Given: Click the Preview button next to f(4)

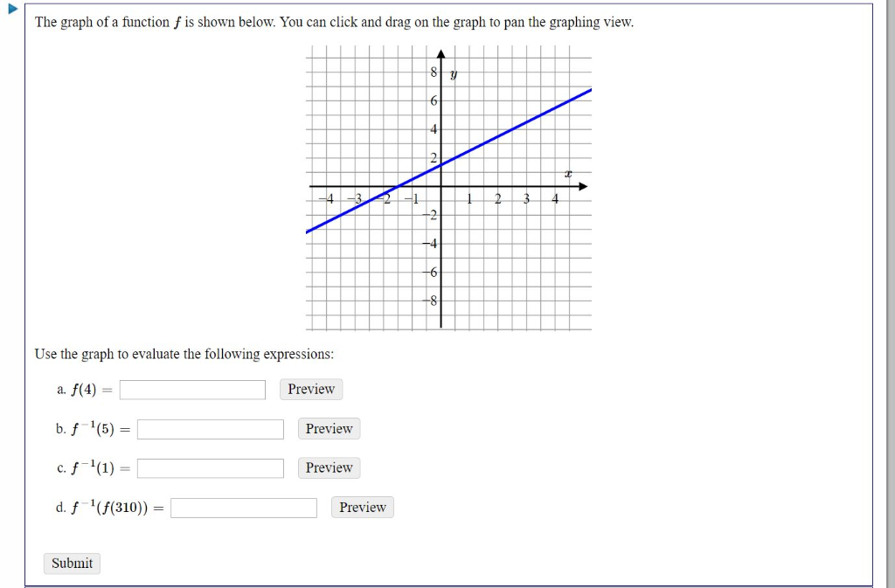Looking at the screenshot, I should pos(310,389).
